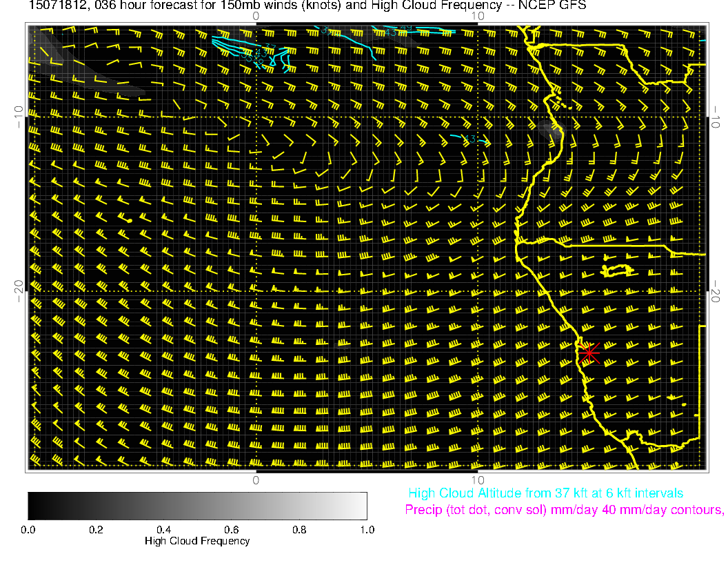728x563 pixels.
Task: Click the longitude 0 label above the map
Action: (256, 17)
